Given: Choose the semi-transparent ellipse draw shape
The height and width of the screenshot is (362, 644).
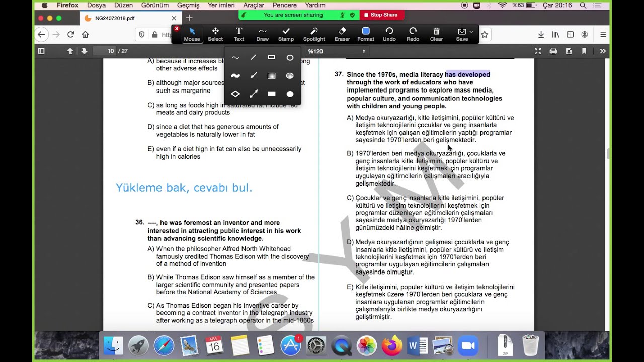Looking at the screenshot, I should [x=290, y=76].
